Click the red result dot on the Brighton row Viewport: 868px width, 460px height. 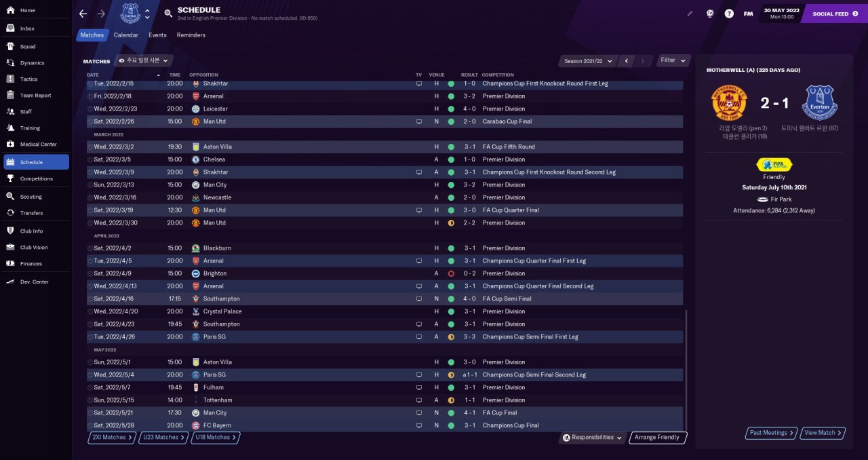(451, 273)
